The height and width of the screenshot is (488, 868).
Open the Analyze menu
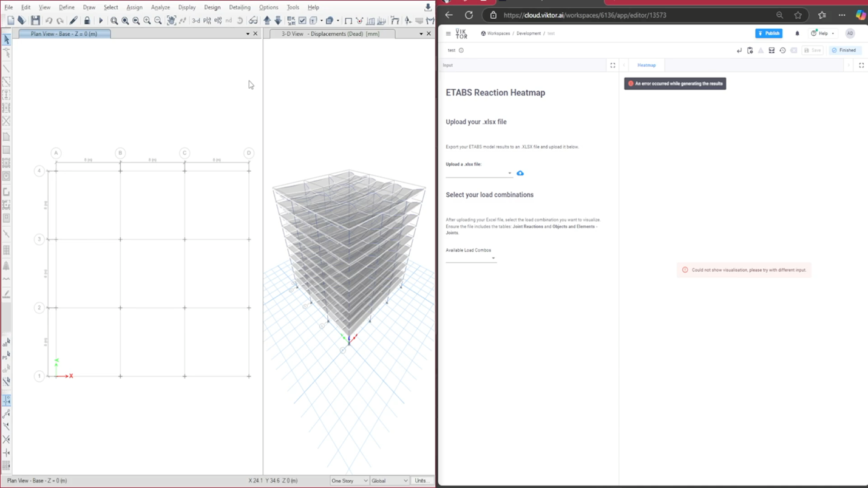[160, 7]
